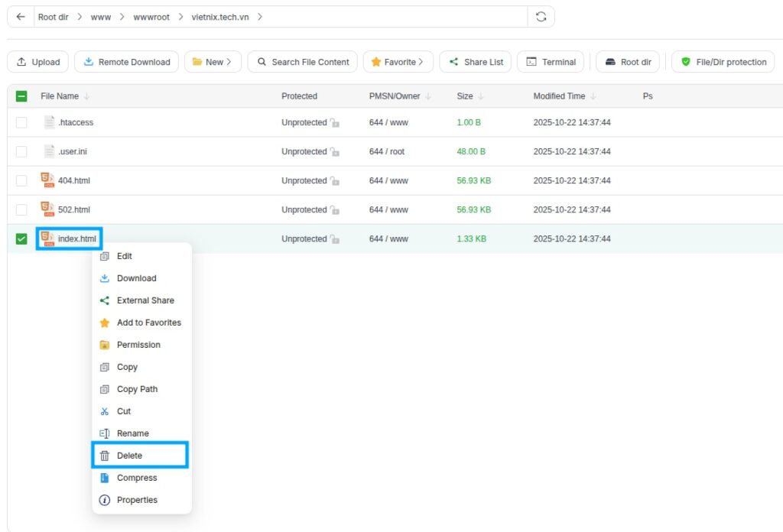Click the back arrow navigation icon
Screen dimensions: 783x532
click(x=21, y=17)
